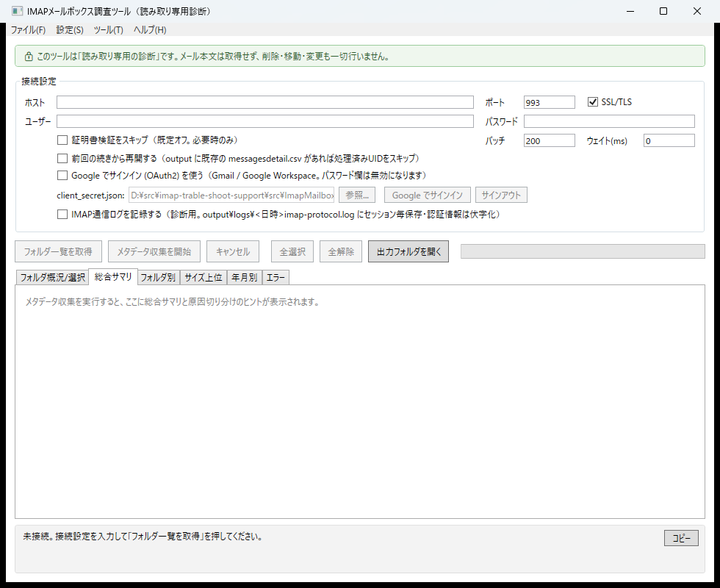Enable IMAP通信ログを記録する checkbox
Viewport: 720px width, 588px height.
tap(62, 215)
